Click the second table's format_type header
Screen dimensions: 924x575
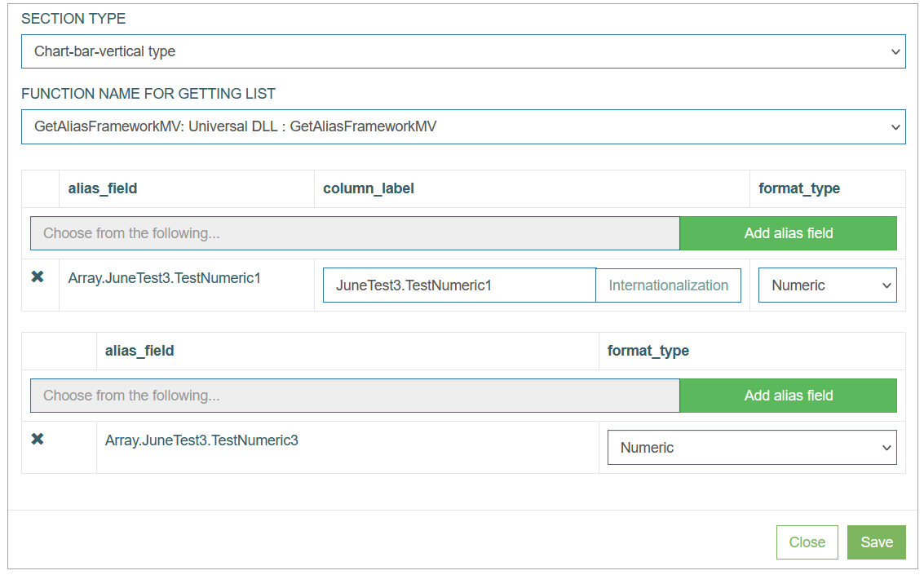[x=648, y=352]
